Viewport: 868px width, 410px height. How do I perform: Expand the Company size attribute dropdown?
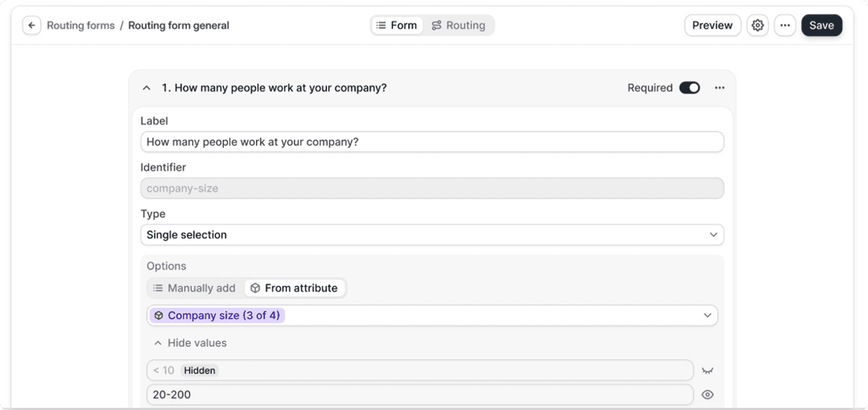[x=707, y=316]
